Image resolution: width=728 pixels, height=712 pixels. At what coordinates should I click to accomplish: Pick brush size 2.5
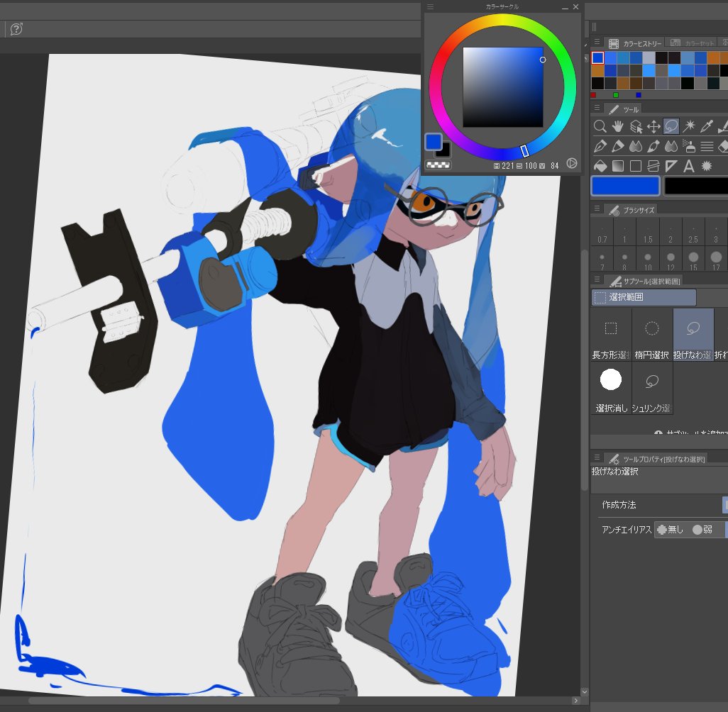(x=693, y=233)
